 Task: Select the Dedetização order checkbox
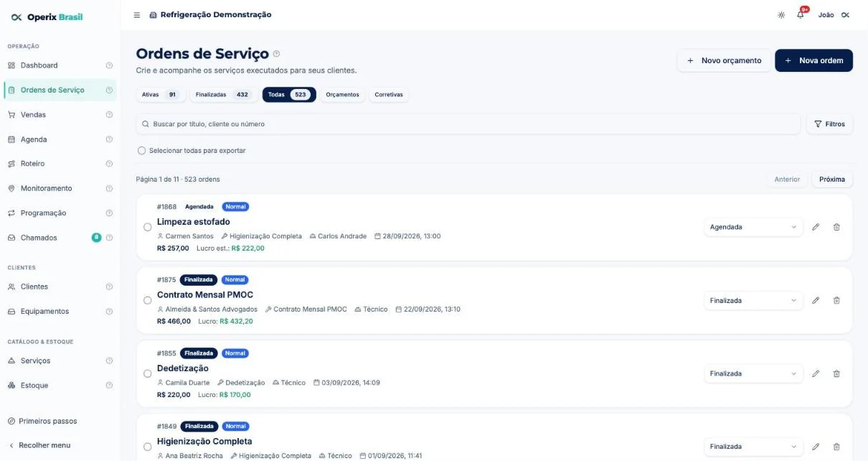(x=148, y=373)
